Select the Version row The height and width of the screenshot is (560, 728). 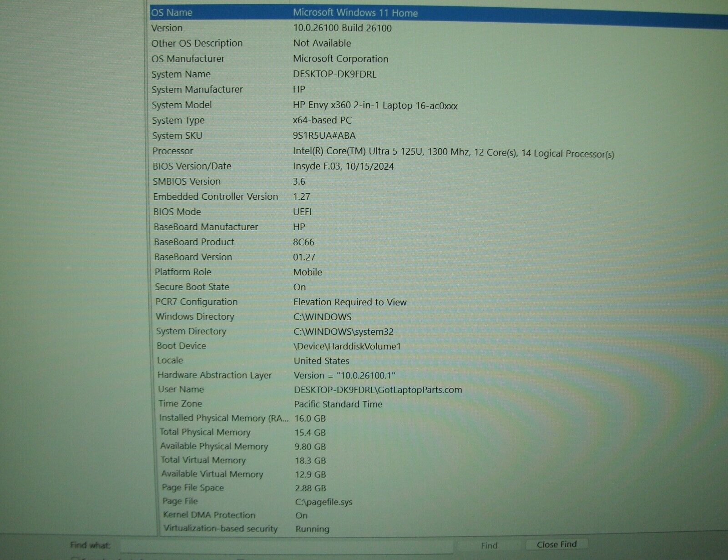167,28
